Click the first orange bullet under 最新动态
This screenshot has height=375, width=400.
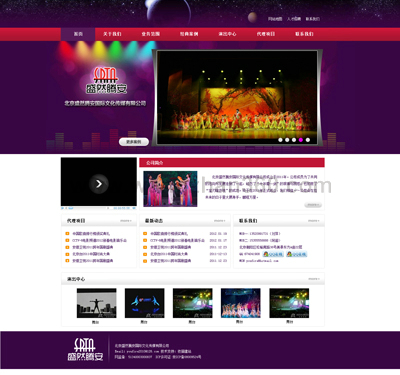point(145,234)
